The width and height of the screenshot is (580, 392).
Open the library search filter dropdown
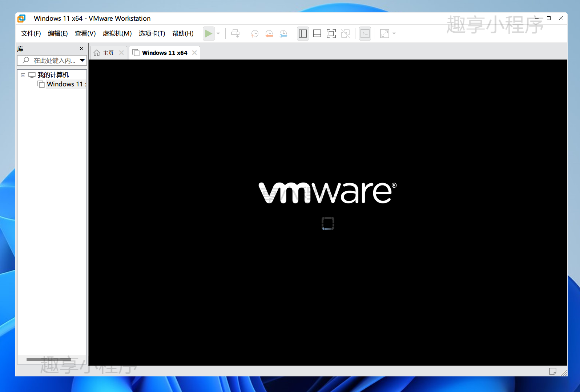(x=82, y=61)
